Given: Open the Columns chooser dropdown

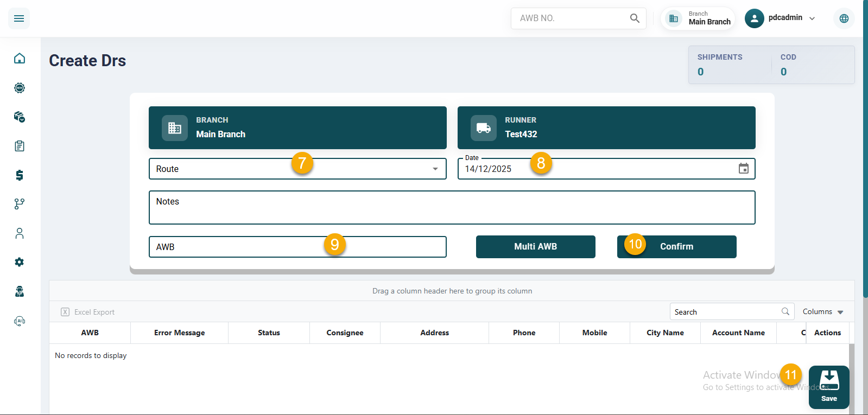Looking at the screenshot, I should click(823, 312).
